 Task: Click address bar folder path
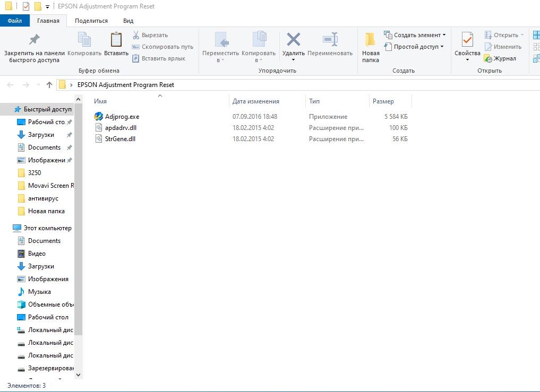click(126, 85)
